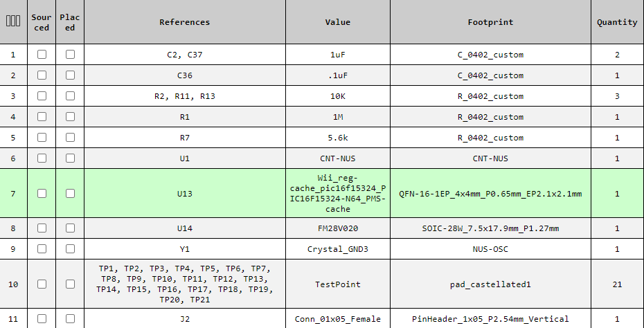644x328 pixels.
Task: Mark R2, R11, R13 row as Sourced
Action: tap(42, 96)
